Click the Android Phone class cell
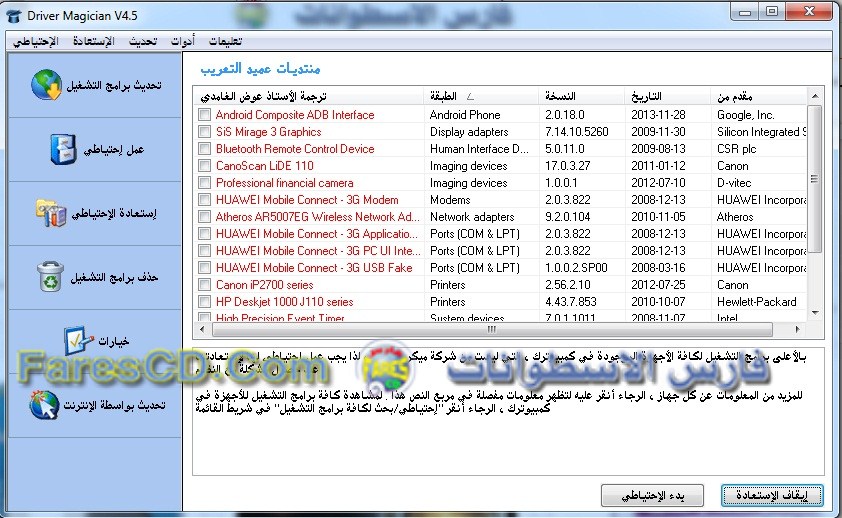842x518 pixels. [x=465, y=115]
